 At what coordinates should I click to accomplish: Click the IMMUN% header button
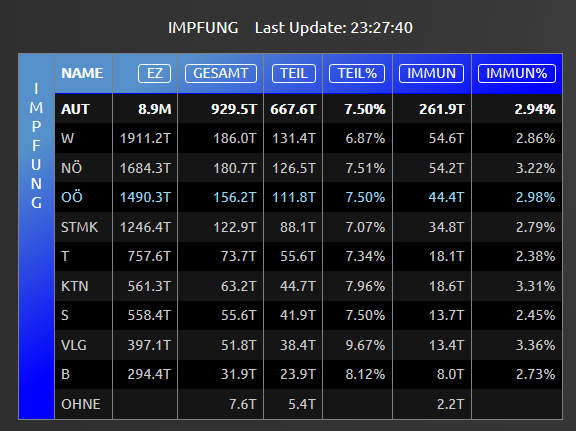coord(517,73)
